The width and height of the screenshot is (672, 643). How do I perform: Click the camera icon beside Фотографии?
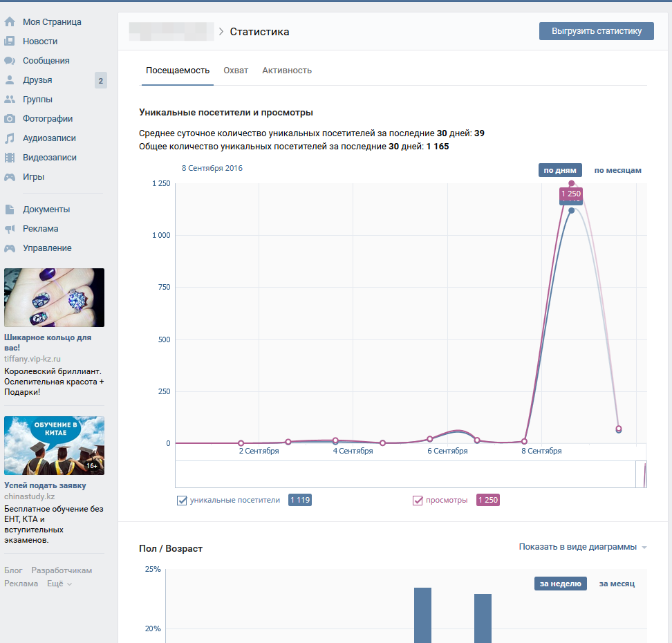(10, 119)
